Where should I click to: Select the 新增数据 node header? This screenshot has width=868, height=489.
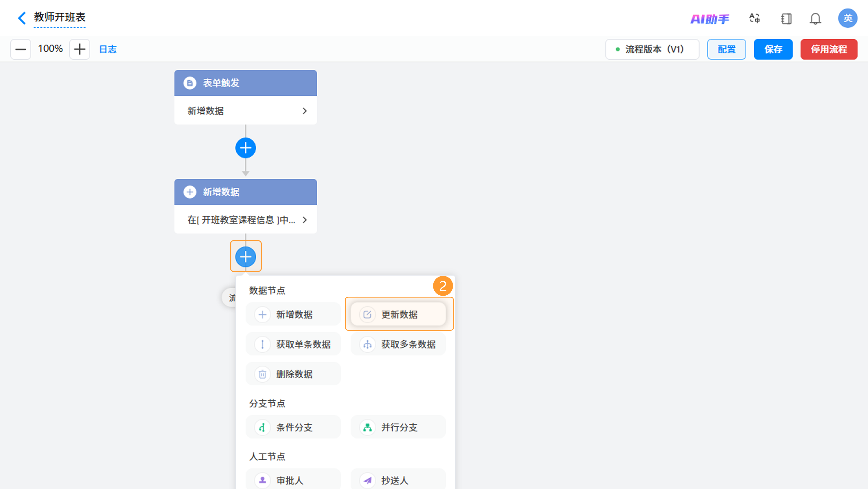pos(245,192)
